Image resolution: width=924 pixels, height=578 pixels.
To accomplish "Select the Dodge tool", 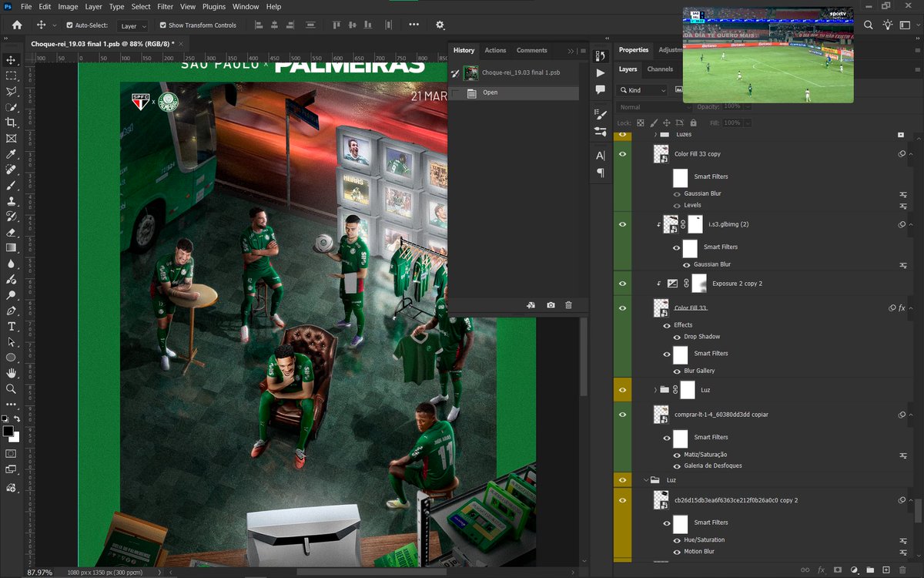I will coord(11,295).
